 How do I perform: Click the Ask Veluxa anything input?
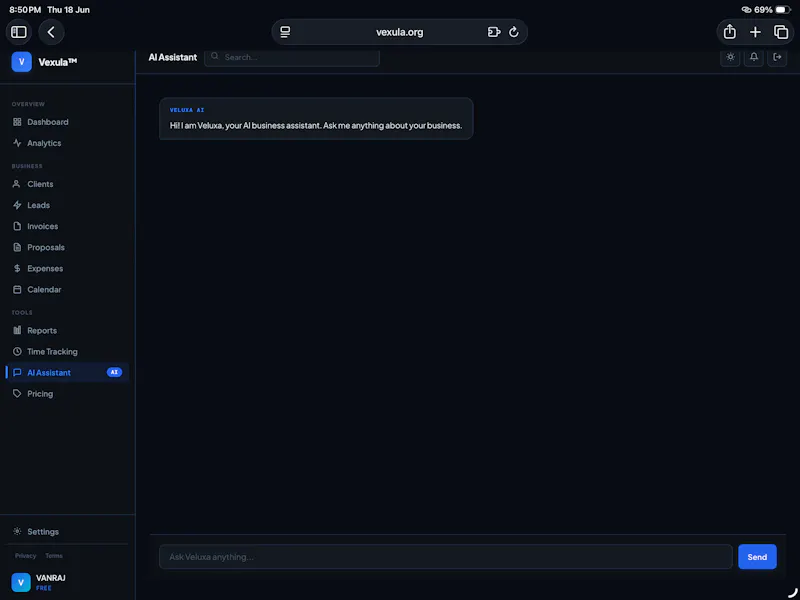[446, 557]
